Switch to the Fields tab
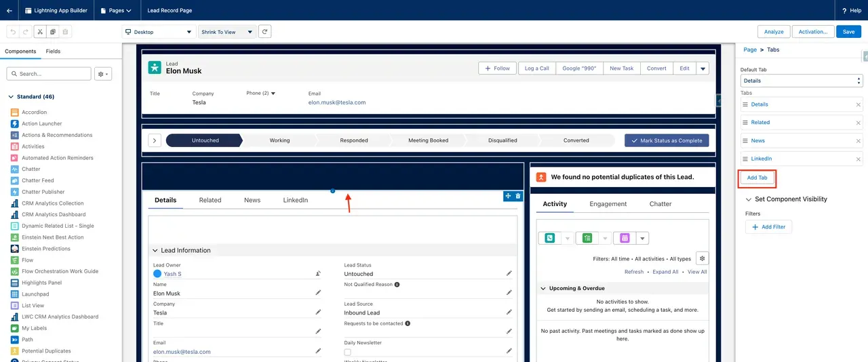Screen dimensions: 868x362 [53, 52]
